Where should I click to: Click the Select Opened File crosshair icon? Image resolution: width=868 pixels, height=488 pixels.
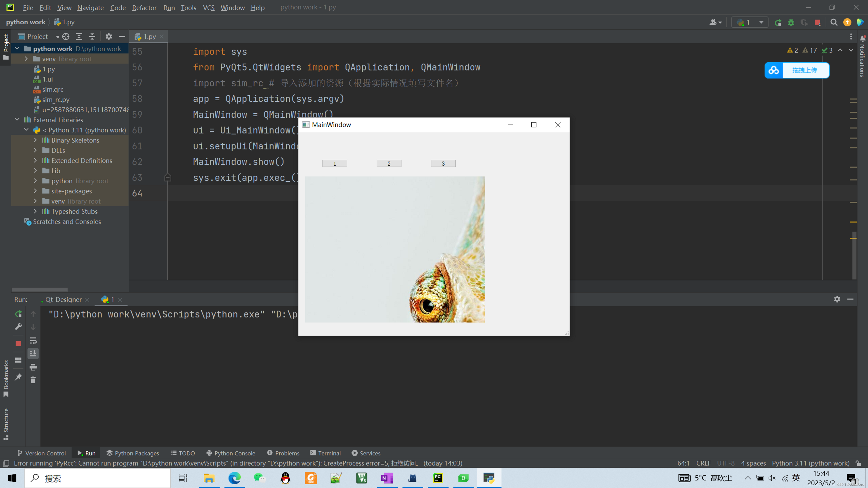[66, 36]
